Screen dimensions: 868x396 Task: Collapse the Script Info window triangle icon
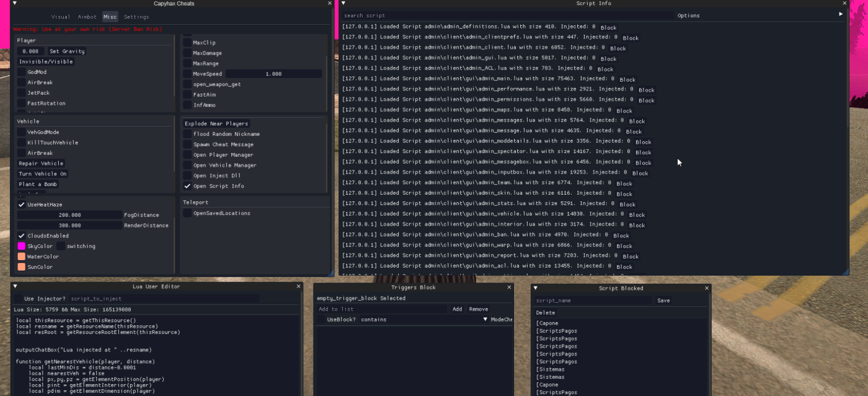345,3
